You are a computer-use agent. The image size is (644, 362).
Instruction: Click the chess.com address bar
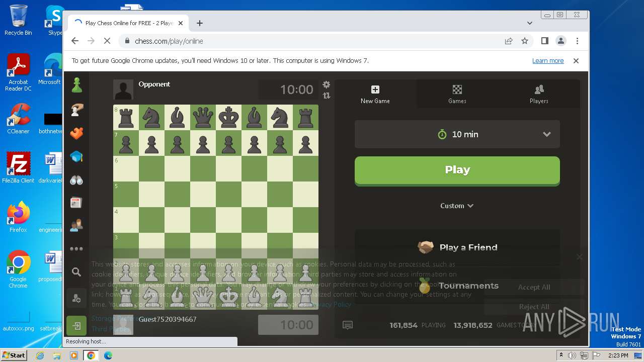pyautogui.click(x=312, y=41)
